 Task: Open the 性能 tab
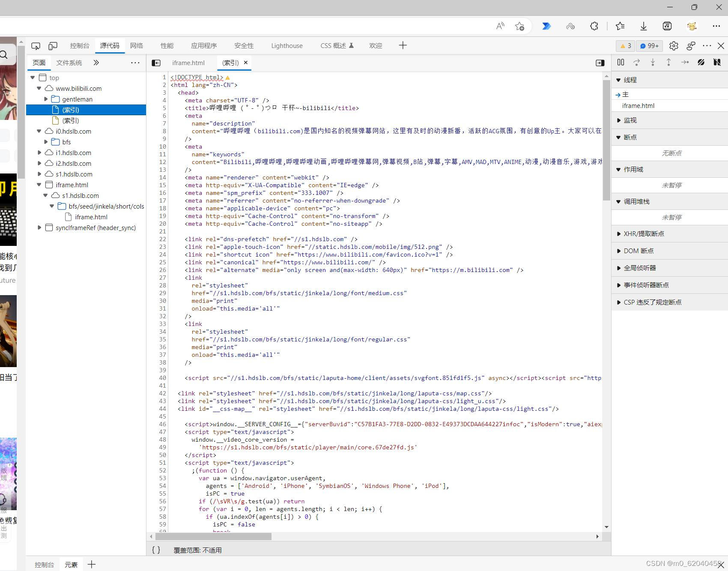click(167, 46)
